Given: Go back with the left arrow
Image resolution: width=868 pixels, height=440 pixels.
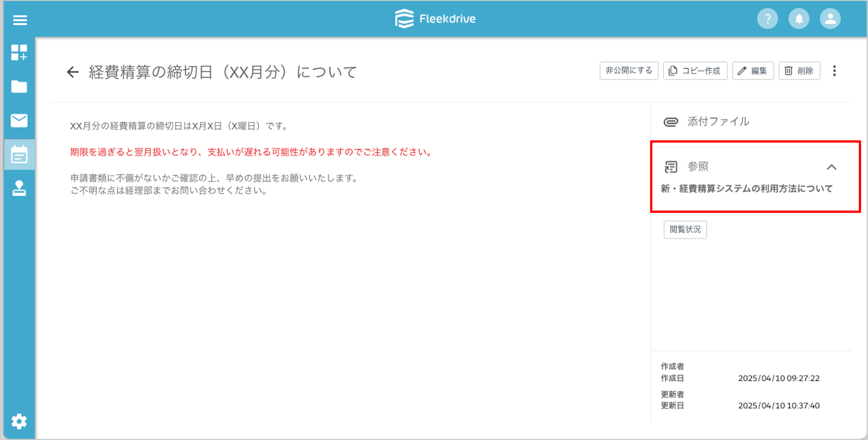Looking at the screenshot, I should coord(73,72).
